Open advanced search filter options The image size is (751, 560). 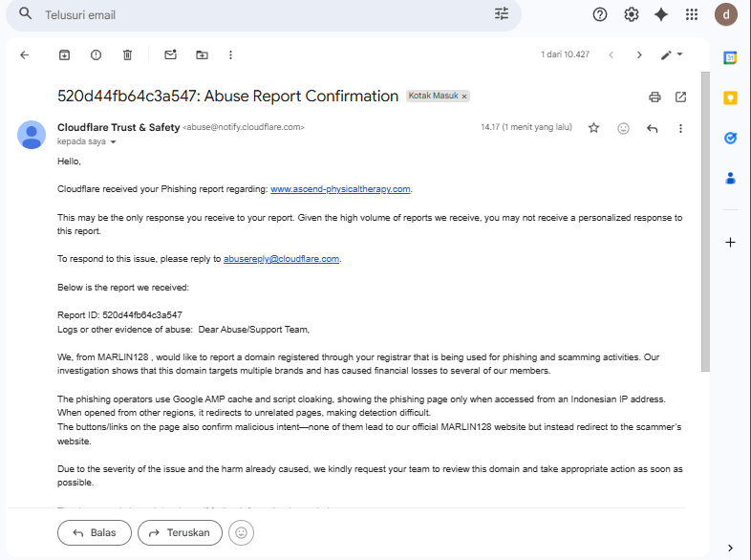click(x=502, y=14)
